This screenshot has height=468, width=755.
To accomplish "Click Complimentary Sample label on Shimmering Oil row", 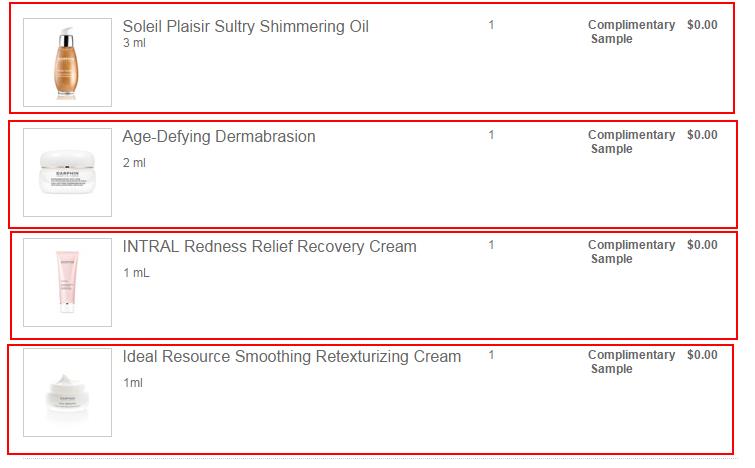I will point(631,32).
